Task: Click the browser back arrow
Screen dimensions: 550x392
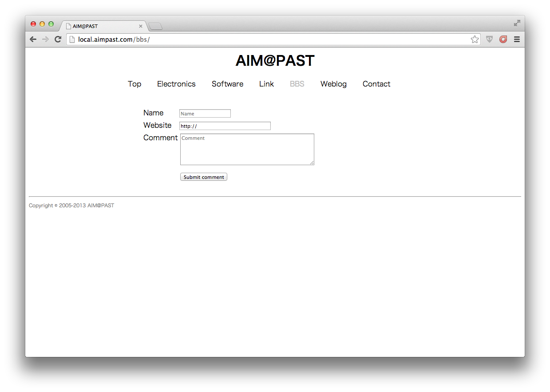Action: coord(33,39)
